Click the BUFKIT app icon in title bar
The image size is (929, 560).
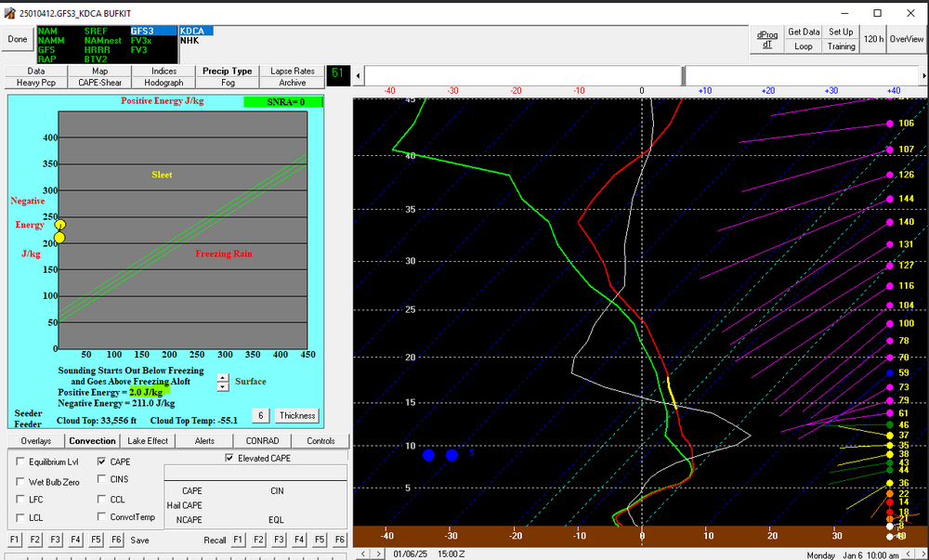[x=9, y=12]
